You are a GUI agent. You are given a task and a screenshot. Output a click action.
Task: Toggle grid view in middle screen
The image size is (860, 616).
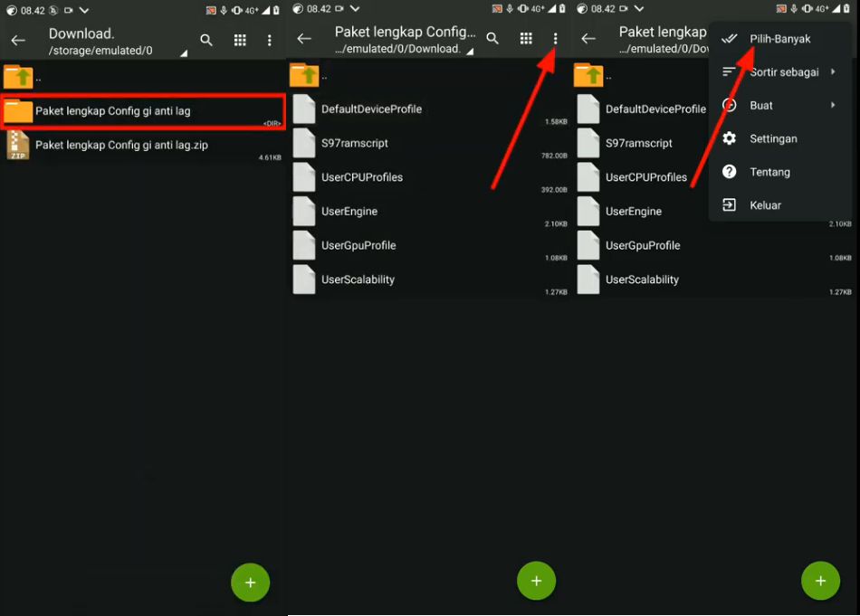526,38
